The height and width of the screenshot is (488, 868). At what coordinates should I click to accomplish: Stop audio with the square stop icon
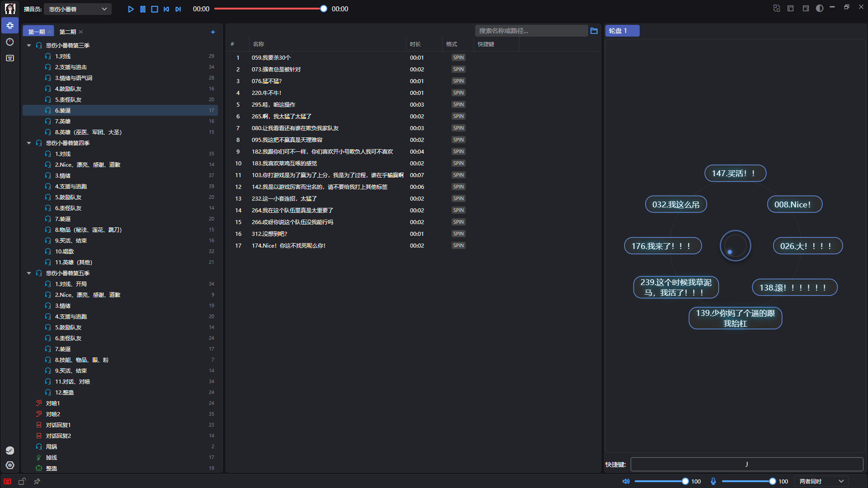[x=155, y=9]
